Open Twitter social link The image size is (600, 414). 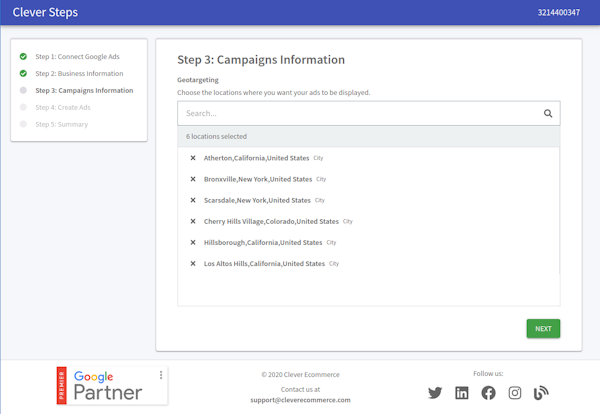click(x=435, y=393)
